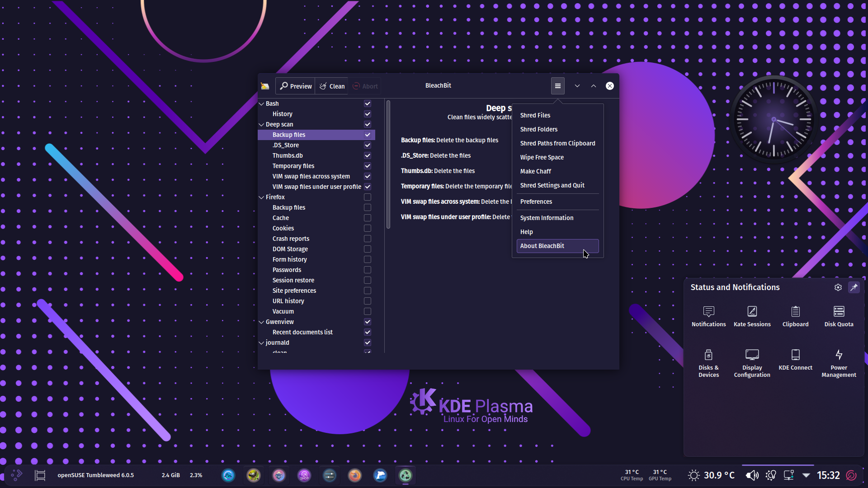Open Help from the menu
Image resolution: width=868 pixels, height=488 pixels.
pyautogui.click(x=557, y=232)
